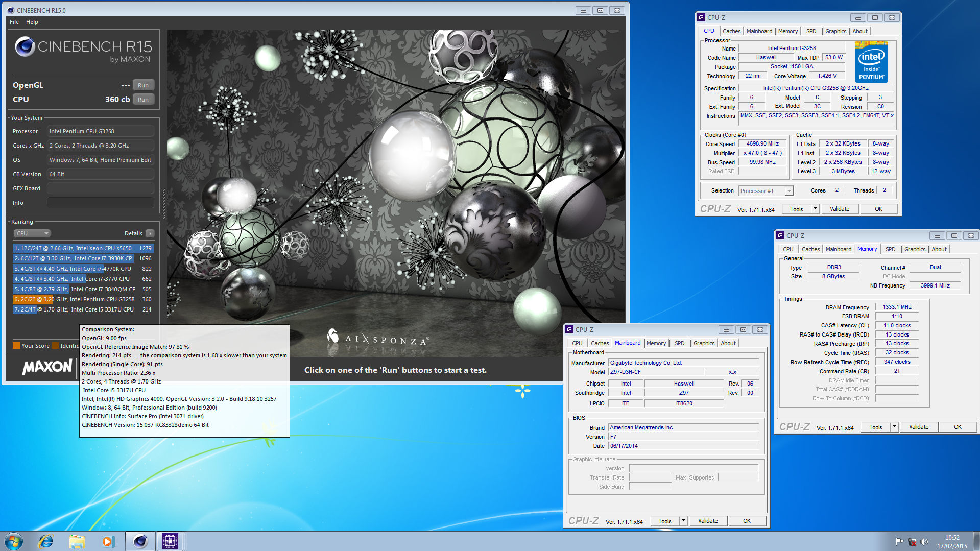Viewport: 980px width, 551px height.
Task: Click Mainboard CPU-Z window title icon
Action: [x=570, y=329]
